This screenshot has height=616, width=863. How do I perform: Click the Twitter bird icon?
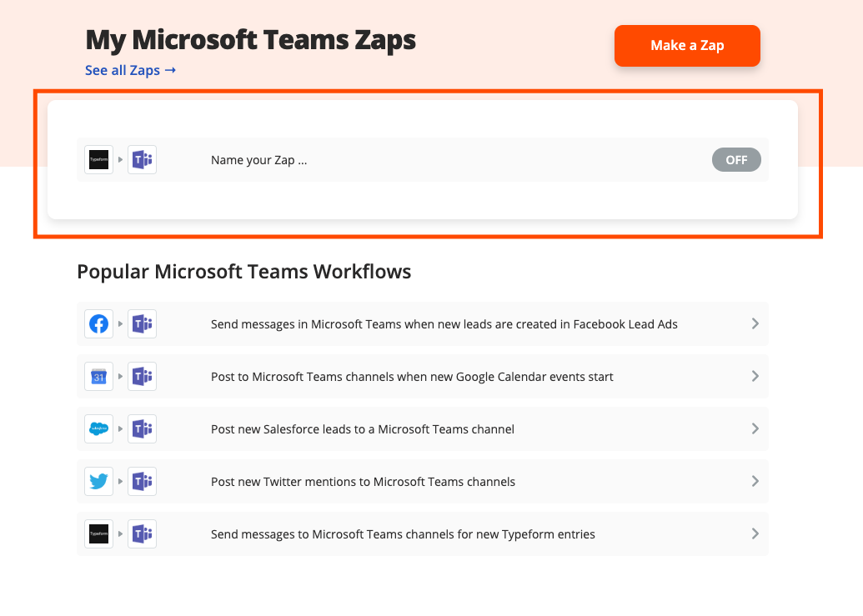[98, 481]
